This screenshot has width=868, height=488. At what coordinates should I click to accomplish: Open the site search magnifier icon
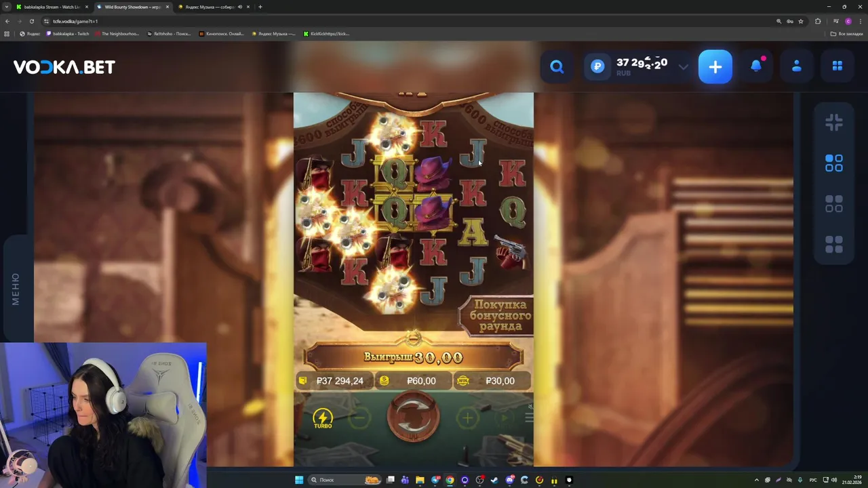click(x=557, y=66)
